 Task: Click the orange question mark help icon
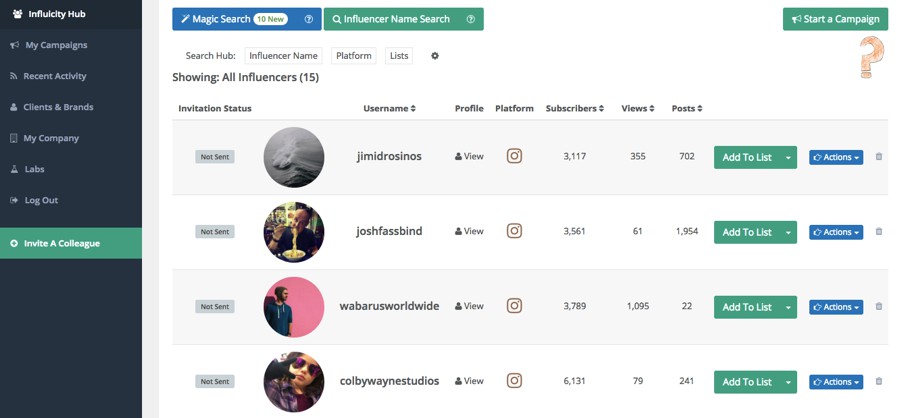pyautogui.click(x=871, y=57)
